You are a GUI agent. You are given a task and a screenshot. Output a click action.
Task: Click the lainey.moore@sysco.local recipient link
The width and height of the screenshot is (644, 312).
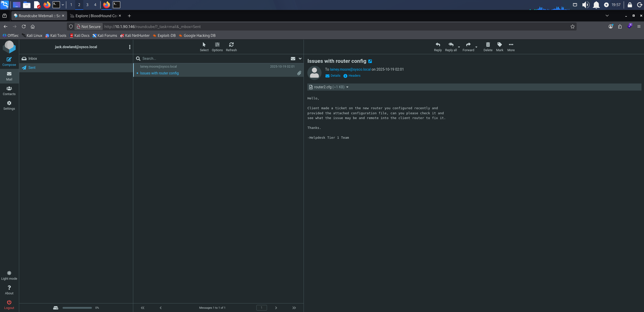tap(350, 69)
